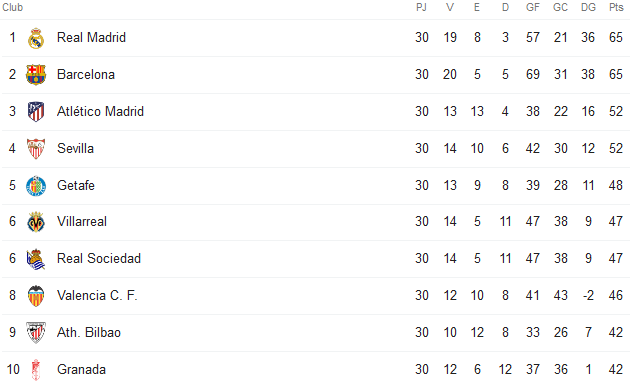The width and height of the screenshot is (643, 385).
Task: Open the Barcelona team link
Action: click(x=86, y=75)
